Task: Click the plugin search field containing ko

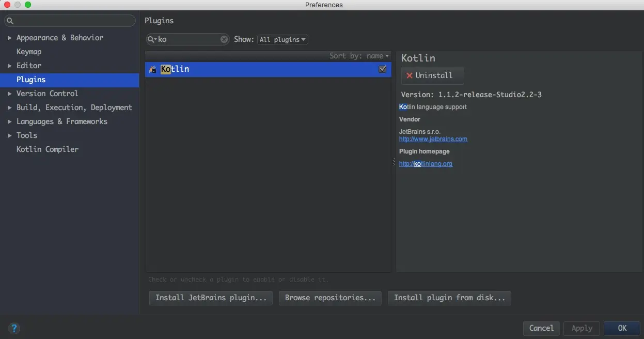Action: 188,39
